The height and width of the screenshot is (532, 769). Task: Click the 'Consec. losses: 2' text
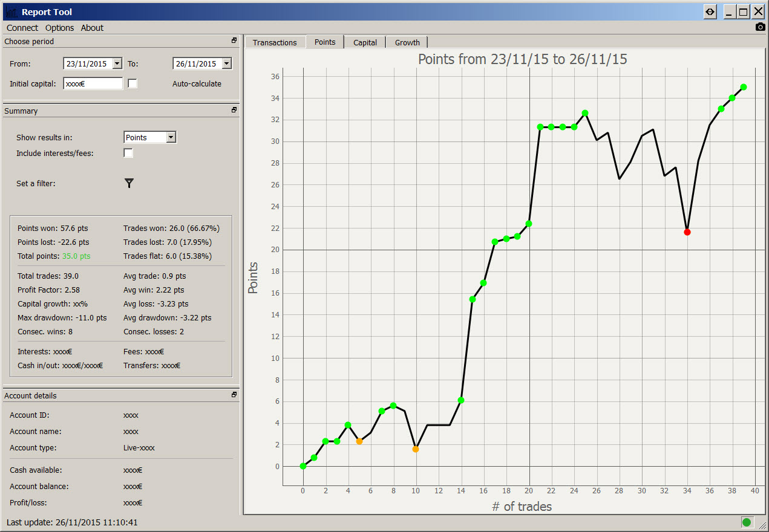[154, 332]
